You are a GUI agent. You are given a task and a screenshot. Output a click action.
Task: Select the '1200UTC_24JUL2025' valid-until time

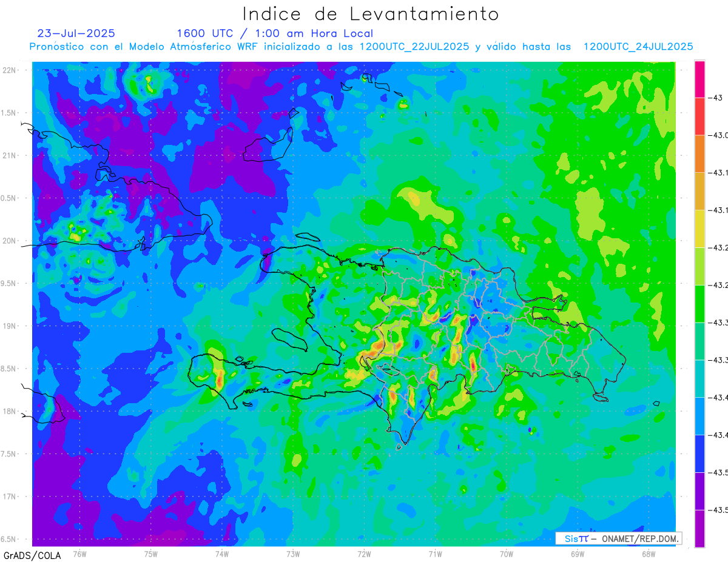pyautogui.click(x=638, y=47)
